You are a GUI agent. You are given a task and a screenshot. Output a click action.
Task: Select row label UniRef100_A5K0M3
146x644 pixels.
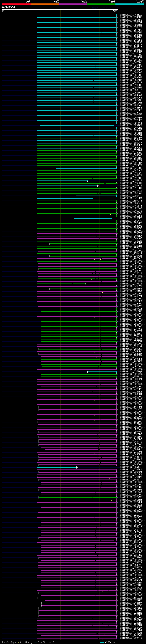[x=131, y=620]
